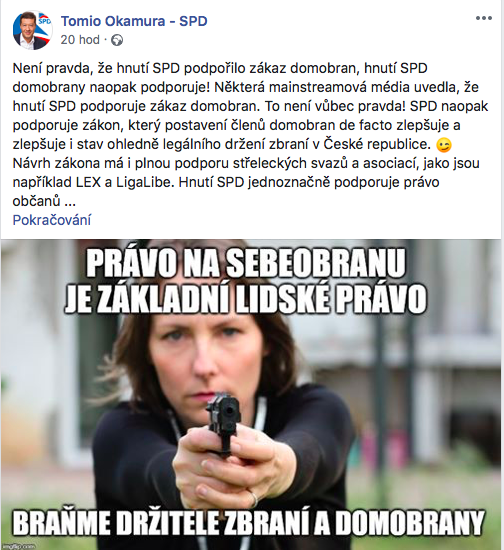Click Tomio Okamura's round profile avatar

32,30
